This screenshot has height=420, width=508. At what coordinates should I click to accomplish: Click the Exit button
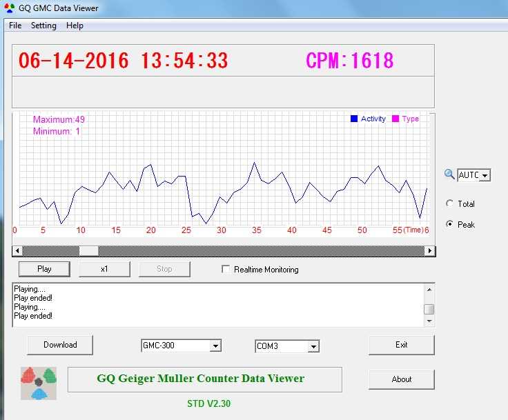[x=402, y=345]
